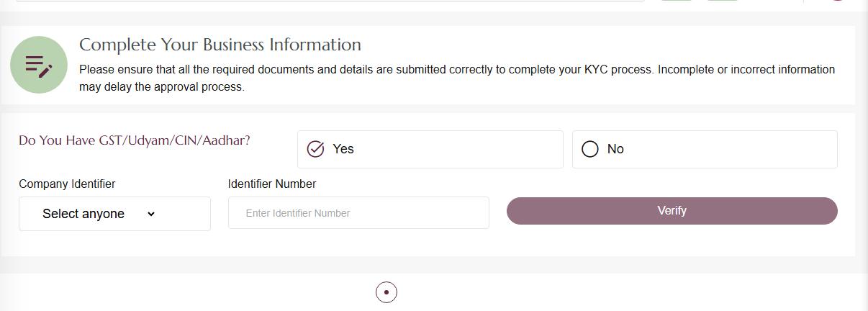Click the Identifier Number input field
Viewport: 868px width, 311px height.
(358, 213)
